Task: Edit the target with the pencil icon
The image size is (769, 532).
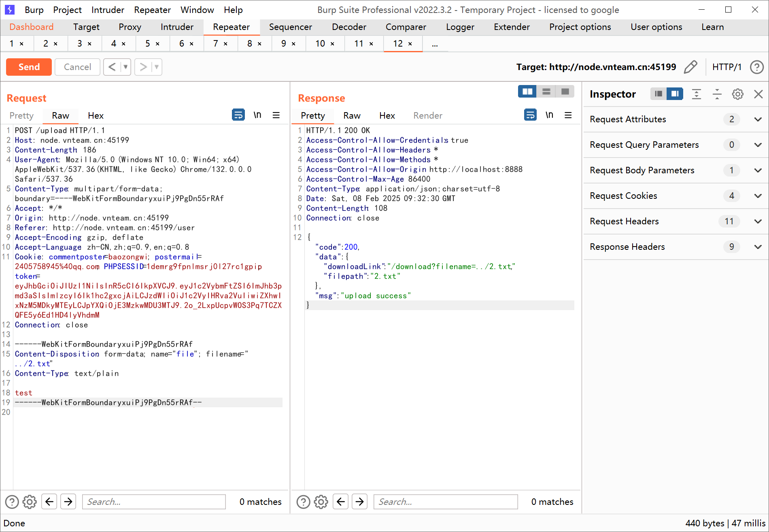Action: pos(690,67)
